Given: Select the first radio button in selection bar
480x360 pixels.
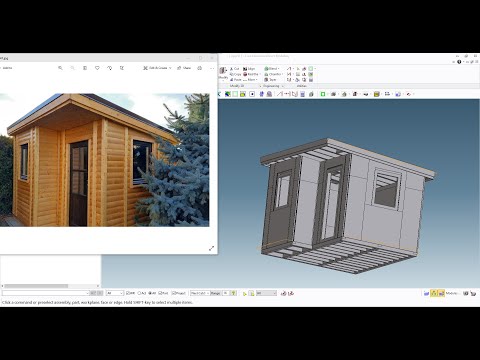Looking at the screenshot, I should 140,293.
